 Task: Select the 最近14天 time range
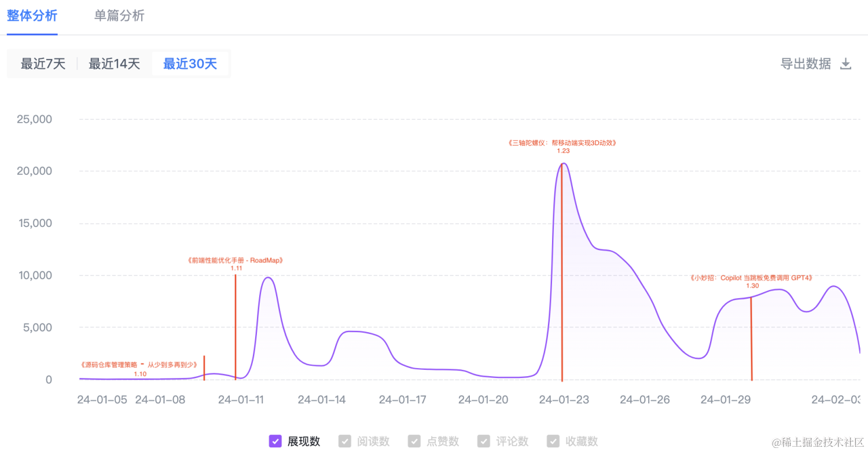tap(115, 64)
